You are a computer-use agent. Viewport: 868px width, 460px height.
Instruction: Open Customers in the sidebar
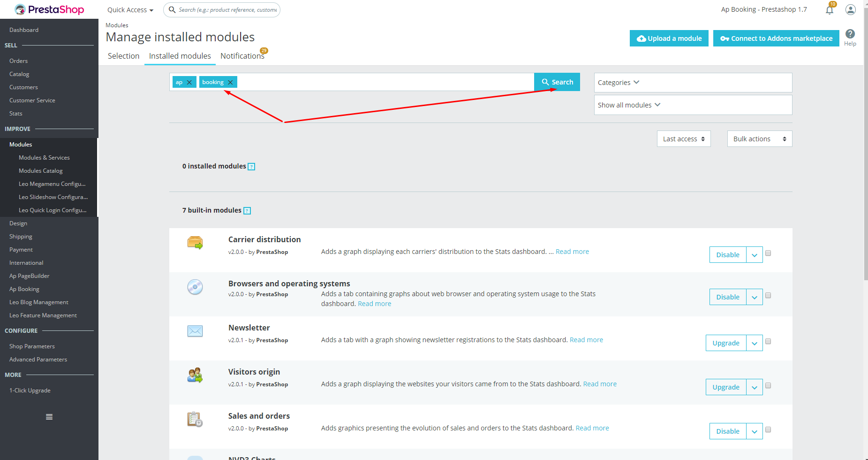[23, 87]
